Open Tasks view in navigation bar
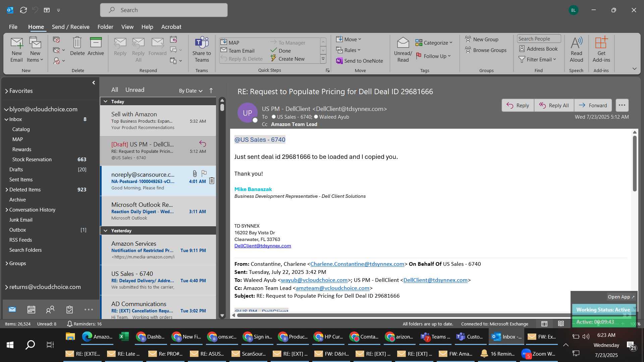The image size is (644, 362). pyautogui.click(x=69, y=309)
